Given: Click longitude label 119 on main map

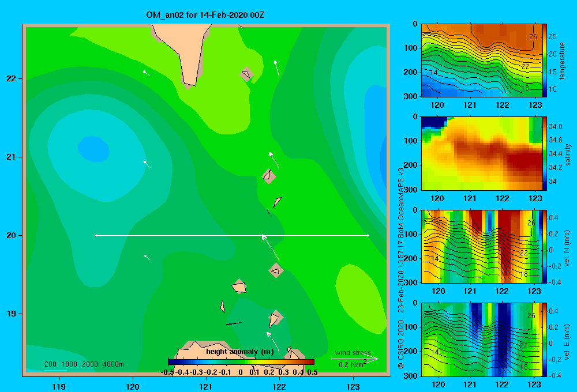Looking at the screenshot, I should pyautogui.click(x=59, y=387).
